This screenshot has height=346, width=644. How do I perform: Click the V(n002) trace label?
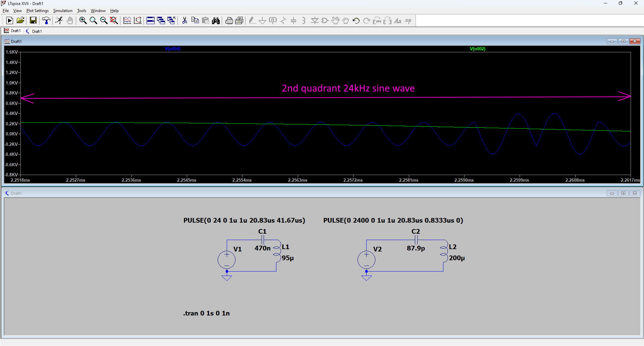(477, 49)
